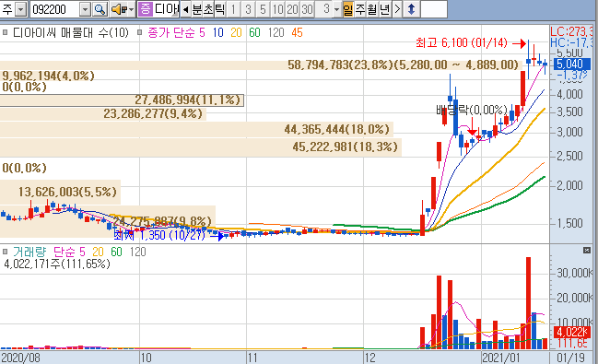Click the green 60 moving average legend
The width and height of the screenshot is (598, 364).
[x=254, y=32]
